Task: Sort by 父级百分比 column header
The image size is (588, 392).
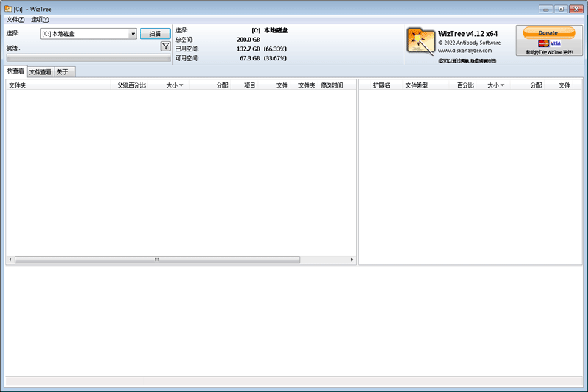Action: pos(131,85)
